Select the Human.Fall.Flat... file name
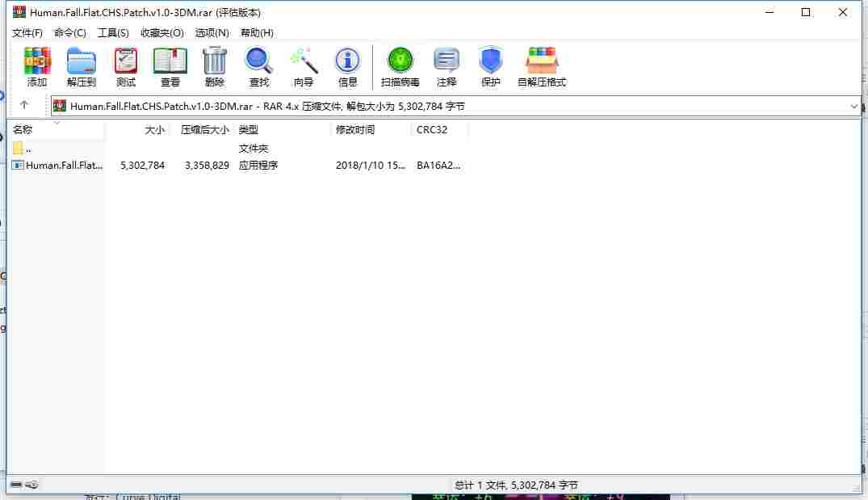 [65, 165]
